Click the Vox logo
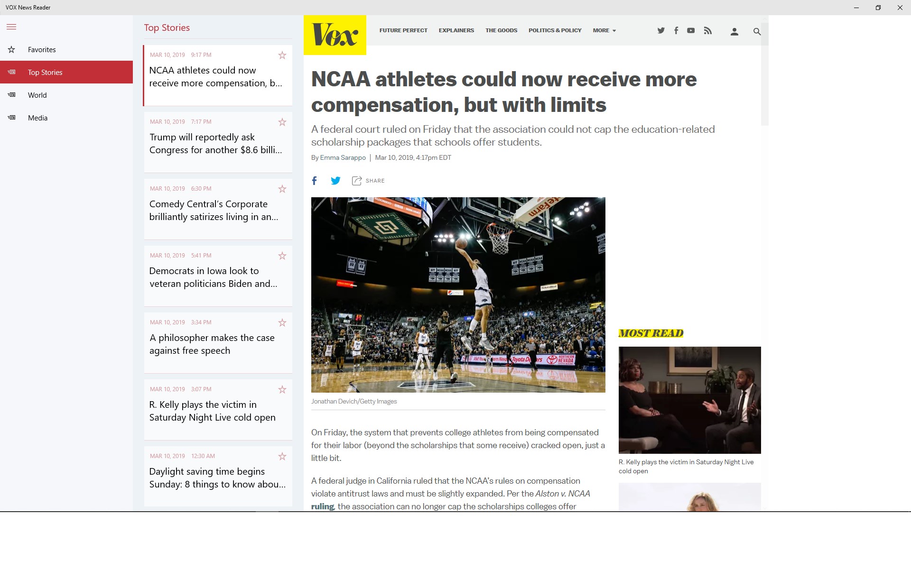The height and width of the screenshot is (588, 911). click(335, 35)
